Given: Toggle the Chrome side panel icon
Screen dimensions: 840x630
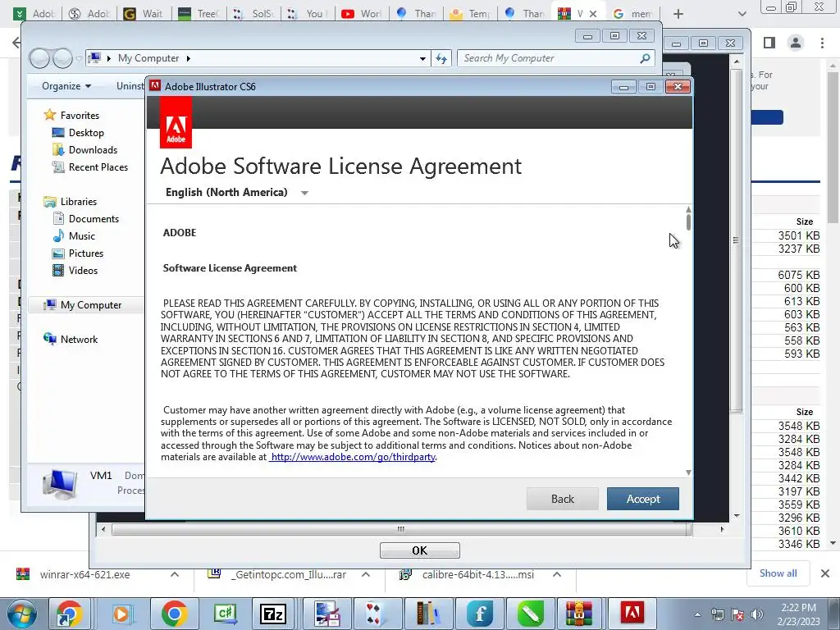Looking at the screenshot, I should tap(769, 43).
